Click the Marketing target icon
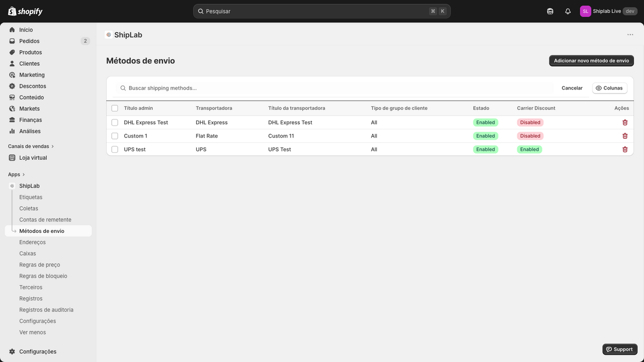This screenshot has height=362, width=644. click(x=12, y=75)
